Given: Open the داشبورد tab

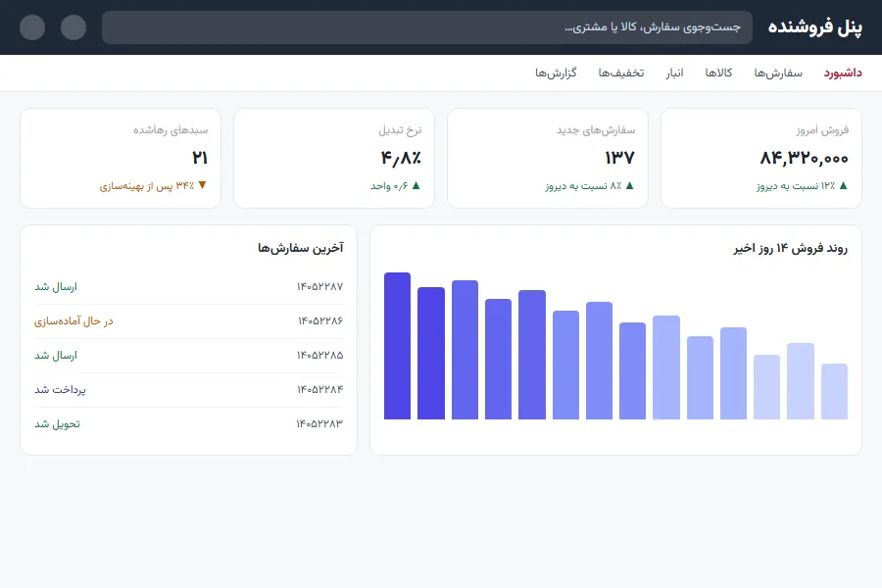Looking at the screenshot, I should 843,73.
